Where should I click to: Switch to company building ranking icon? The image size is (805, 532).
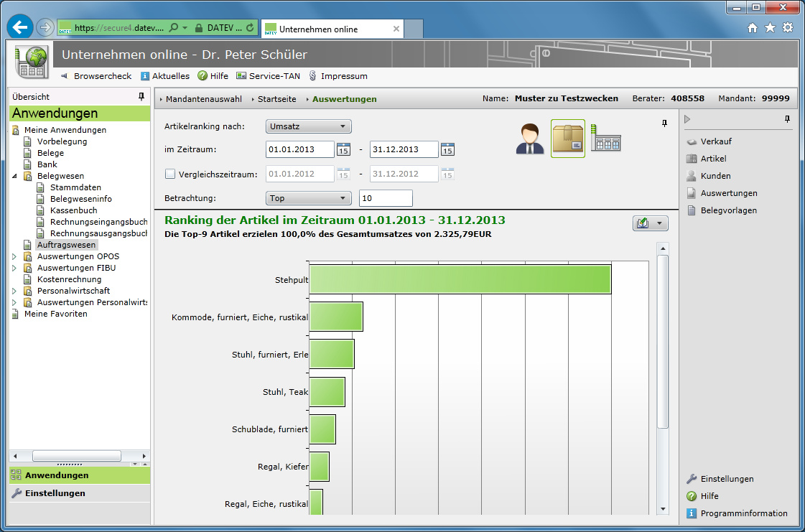point(606,138)
